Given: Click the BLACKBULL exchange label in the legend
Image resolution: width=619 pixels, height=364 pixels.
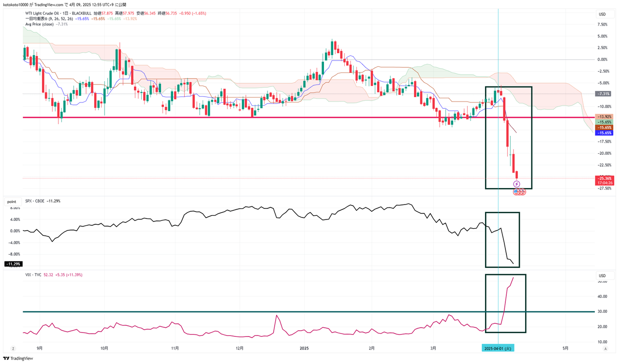Looking at the screenshot, I should pyautogui.click(x=81, y=14).
